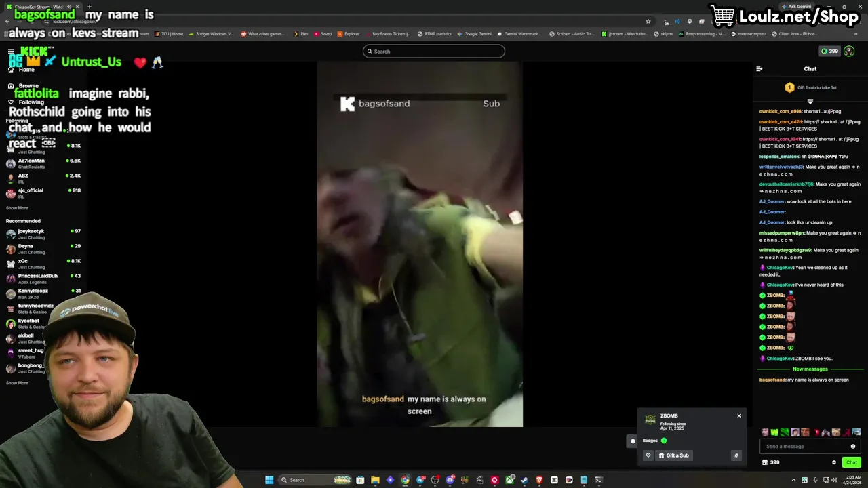
Task: Close the ZBOMB user card
Action: 739,416
